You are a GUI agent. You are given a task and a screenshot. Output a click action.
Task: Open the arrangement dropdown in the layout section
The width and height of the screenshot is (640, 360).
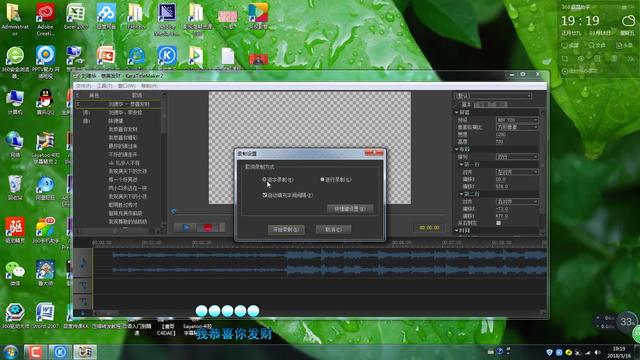[517, 156]
